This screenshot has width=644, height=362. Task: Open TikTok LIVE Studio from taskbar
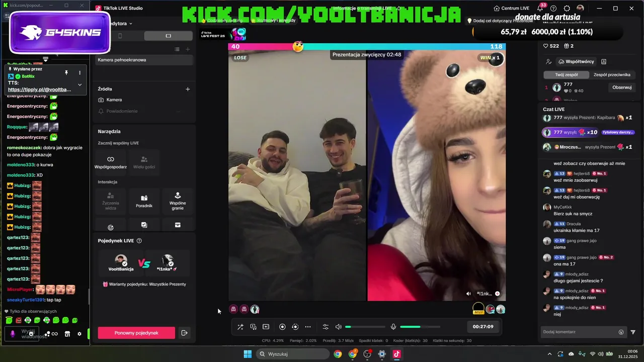coord(396,354)
